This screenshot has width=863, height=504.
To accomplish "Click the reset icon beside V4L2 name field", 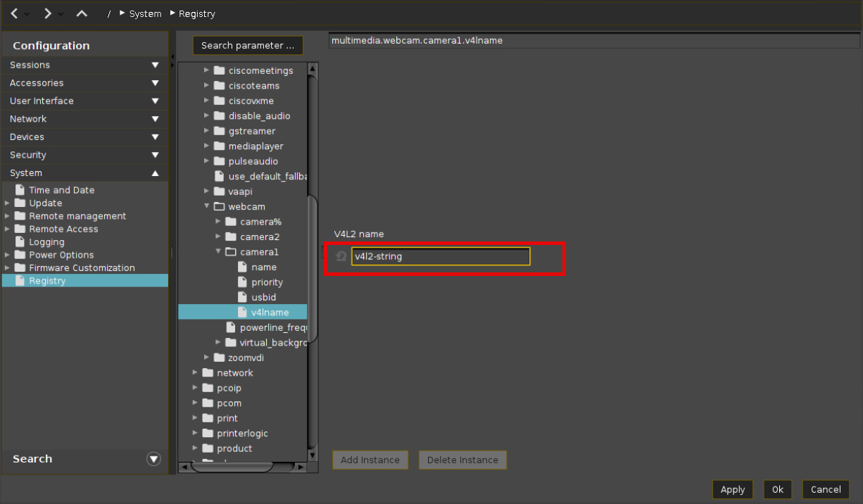I will pyautogui.click(x=341, y=257).
